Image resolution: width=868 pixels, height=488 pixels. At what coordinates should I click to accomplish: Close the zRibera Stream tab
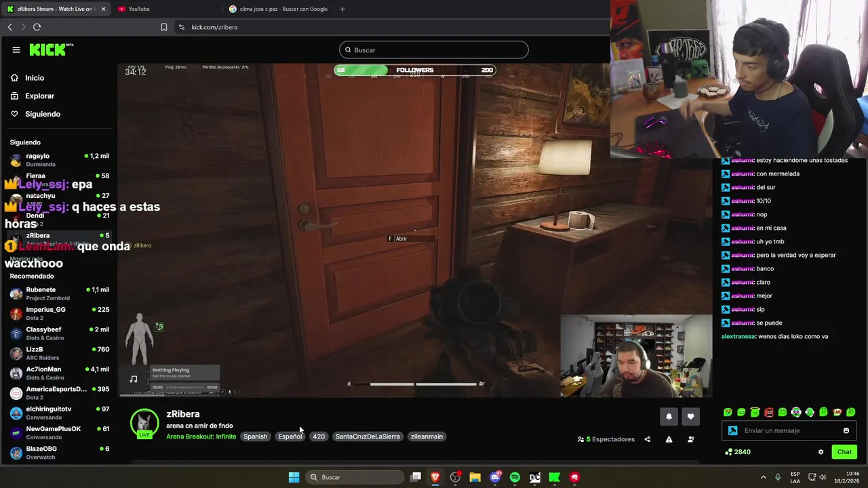[104, 9]
